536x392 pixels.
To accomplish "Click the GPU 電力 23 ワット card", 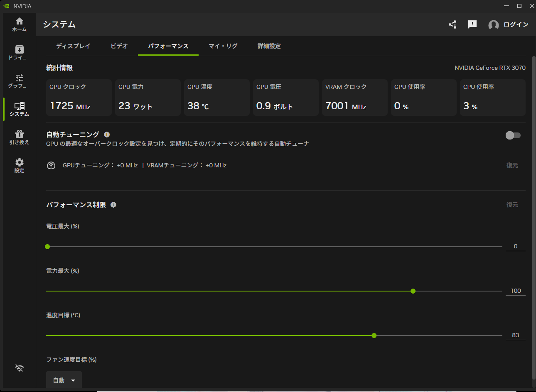I will point(148,98).
